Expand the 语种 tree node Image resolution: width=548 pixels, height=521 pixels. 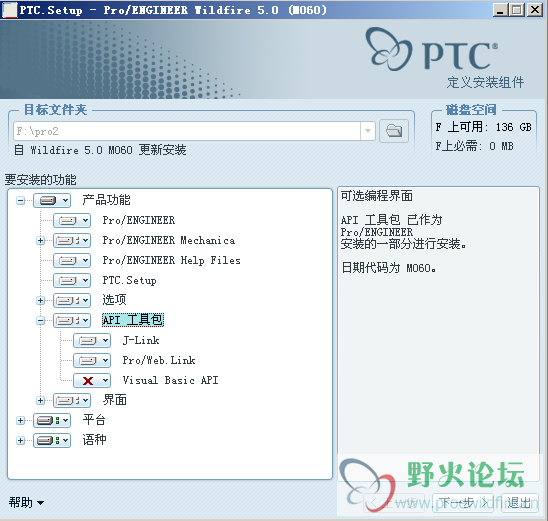click(21, 440)
